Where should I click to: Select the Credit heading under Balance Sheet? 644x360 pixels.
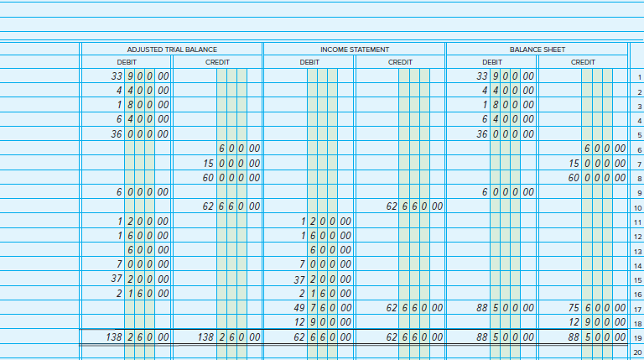pyautogui.click(x=583, y=62)
